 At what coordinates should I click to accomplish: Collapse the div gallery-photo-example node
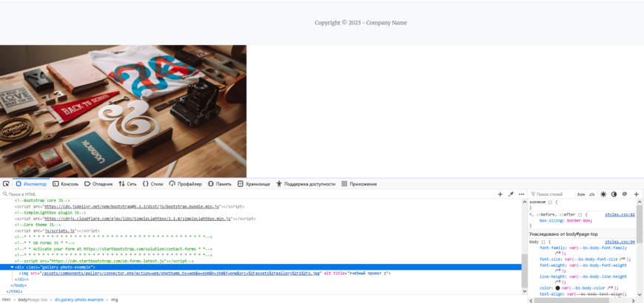12,267
